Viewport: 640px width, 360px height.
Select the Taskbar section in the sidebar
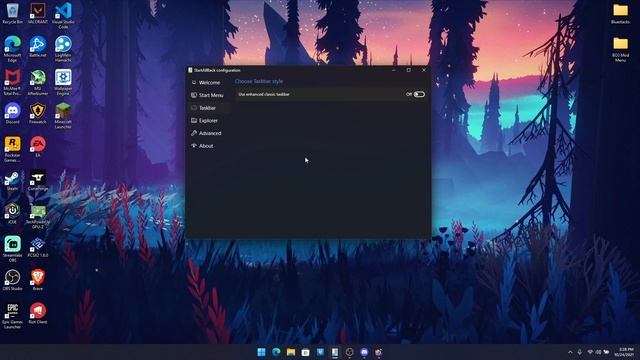[x=209, y=108]
